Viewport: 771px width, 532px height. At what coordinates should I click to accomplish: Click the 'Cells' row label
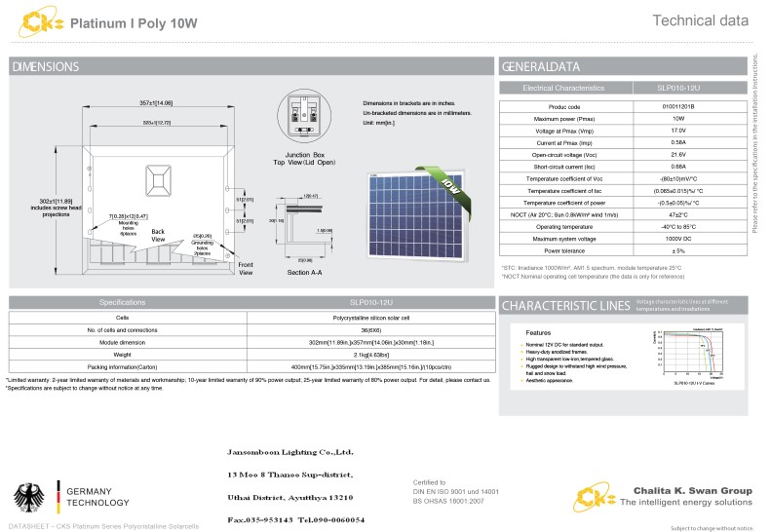coord(122,318)
